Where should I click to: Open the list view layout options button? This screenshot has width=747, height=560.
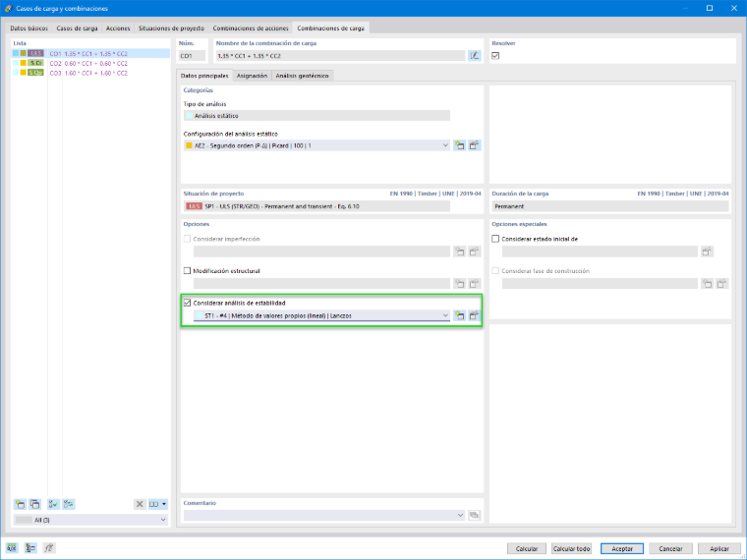157,504
